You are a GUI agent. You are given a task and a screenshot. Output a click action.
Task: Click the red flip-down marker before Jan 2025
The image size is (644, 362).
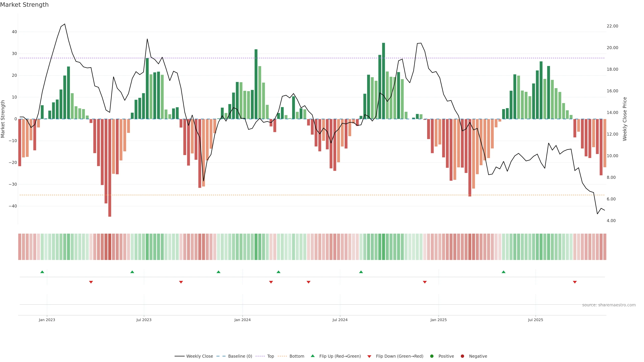[425, 282]
